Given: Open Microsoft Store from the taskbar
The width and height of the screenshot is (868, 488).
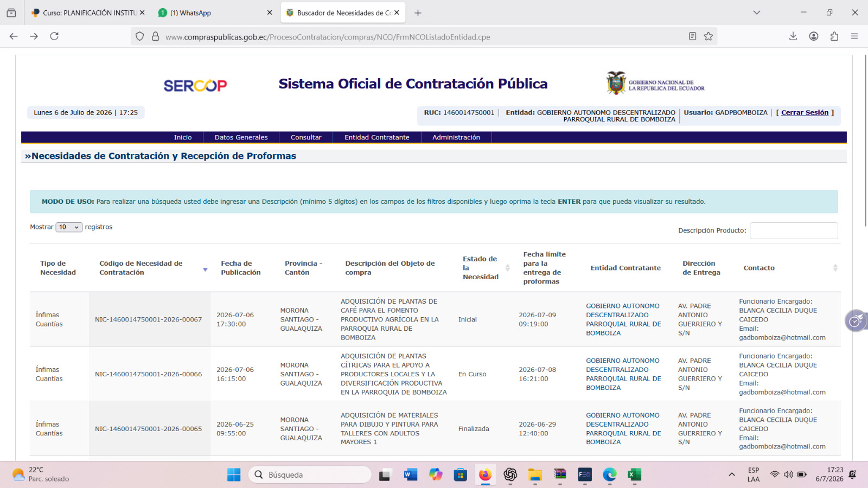Looking at the screenshot, I should pos(460,474).
